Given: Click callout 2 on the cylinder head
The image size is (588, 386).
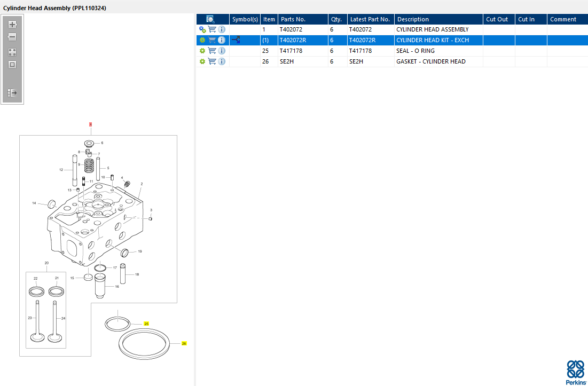Looking at the screenshot, I should pos(142,184).
